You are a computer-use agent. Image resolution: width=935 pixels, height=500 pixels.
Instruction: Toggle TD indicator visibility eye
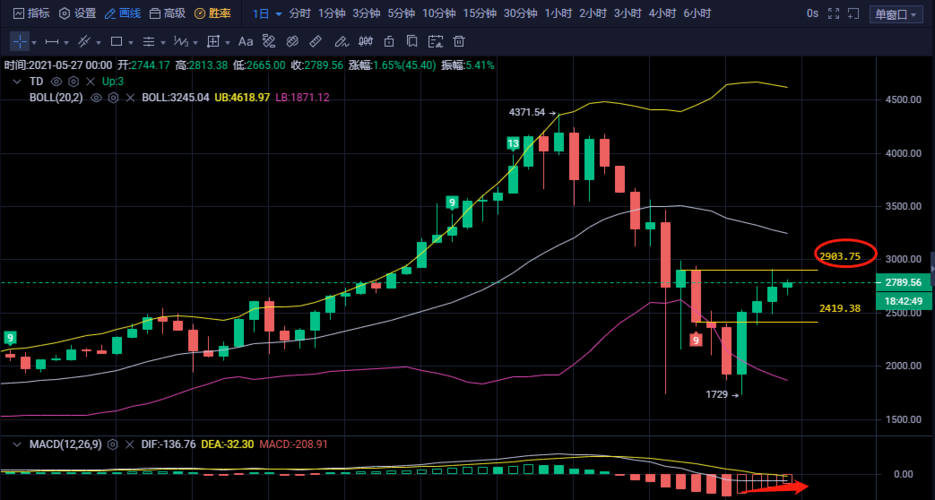click(x=57, y=82)
